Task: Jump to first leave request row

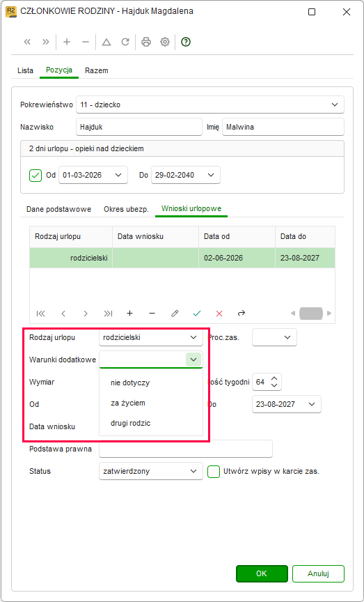Action: (x=40, y=314)
